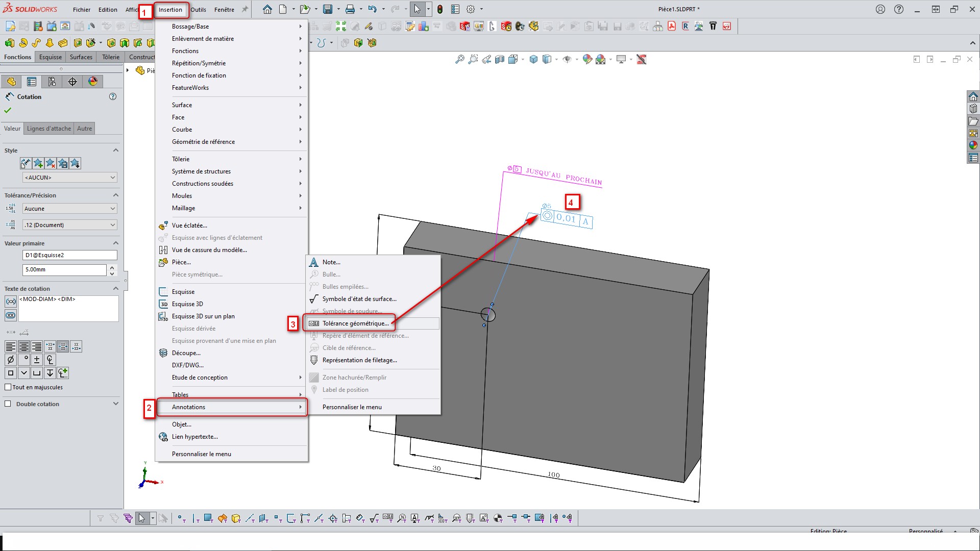Check the Double cotation checkbox

8,404
